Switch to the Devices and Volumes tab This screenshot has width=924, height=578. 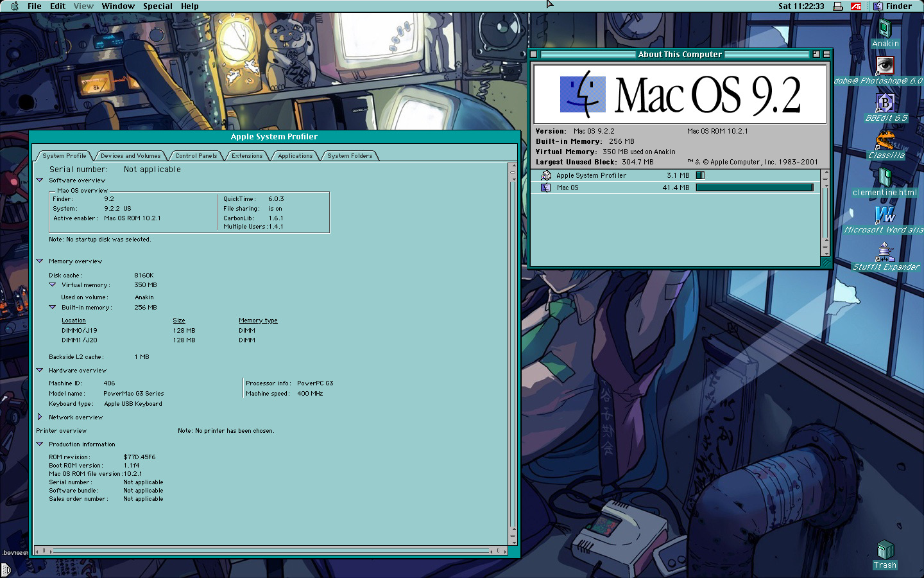pos(130,156)
